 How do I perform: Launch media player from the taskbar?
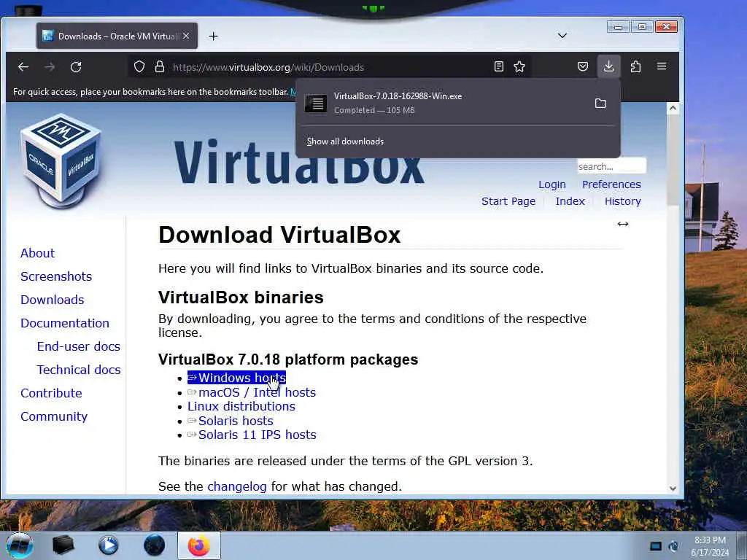(x=108, y=545)
